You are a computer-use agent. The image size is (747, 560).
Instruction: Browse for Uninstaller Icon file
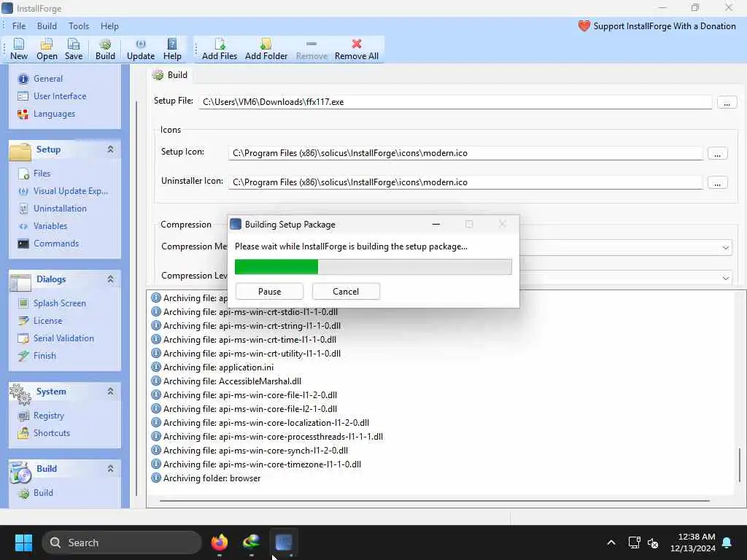click(x=717, y=183)
